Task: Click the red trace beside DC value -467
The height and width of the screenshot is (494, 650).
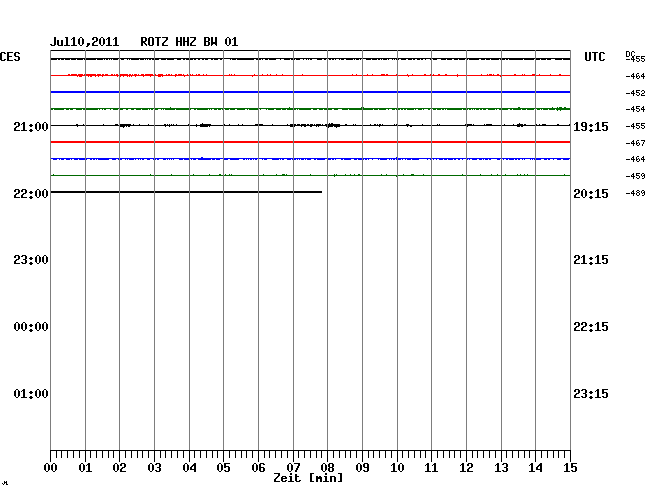Action: click(x=310, y=142)
